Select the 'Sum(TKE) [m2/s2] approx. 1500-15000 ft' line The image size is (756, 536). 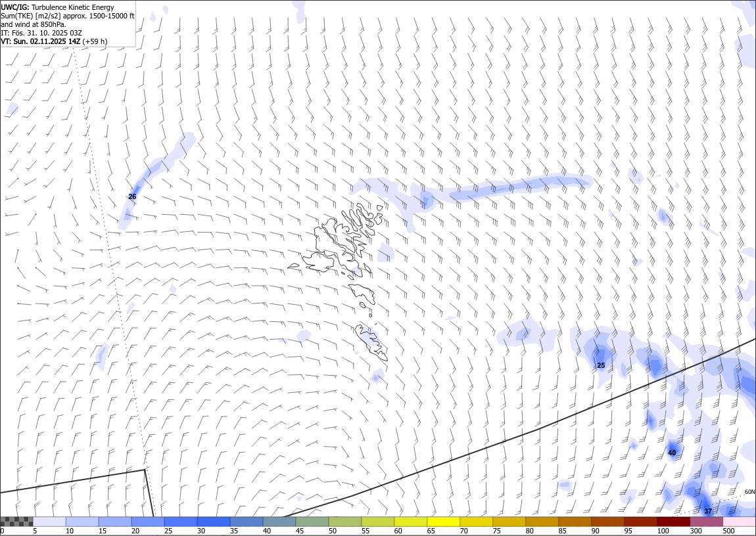tap(68, 16)
